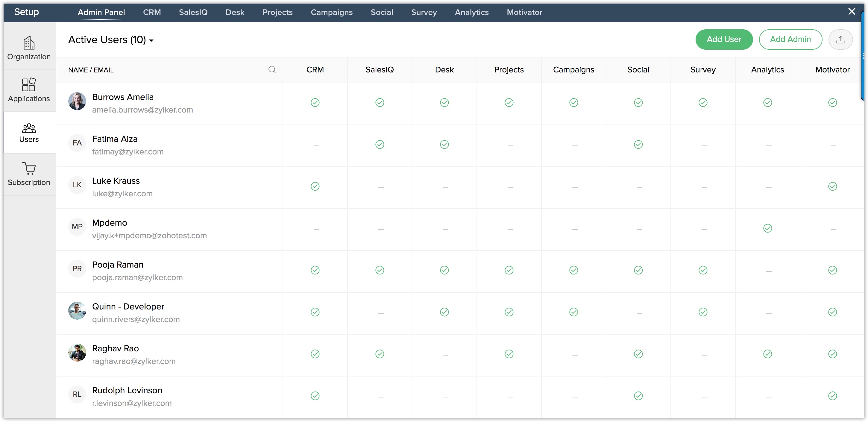Click the export upload icon button
This screenshot has width=868, height=422.
[840, 40]
